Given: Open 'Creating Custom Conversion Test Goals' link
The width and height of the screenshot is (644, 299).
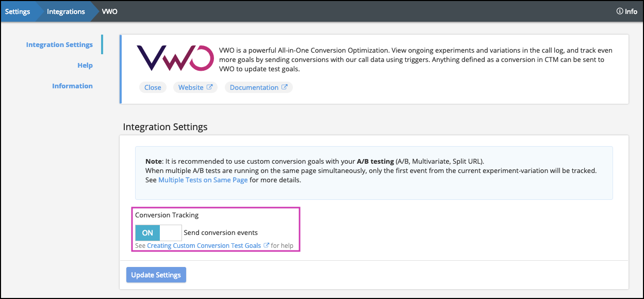Looking at the screenshot, I should tap(204, 246).
